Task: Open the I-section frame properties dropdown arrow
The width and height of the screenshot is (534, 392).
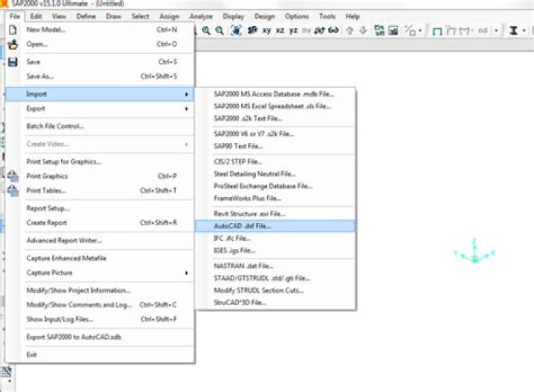Action: pyautogui.click(x=524, y=30)
